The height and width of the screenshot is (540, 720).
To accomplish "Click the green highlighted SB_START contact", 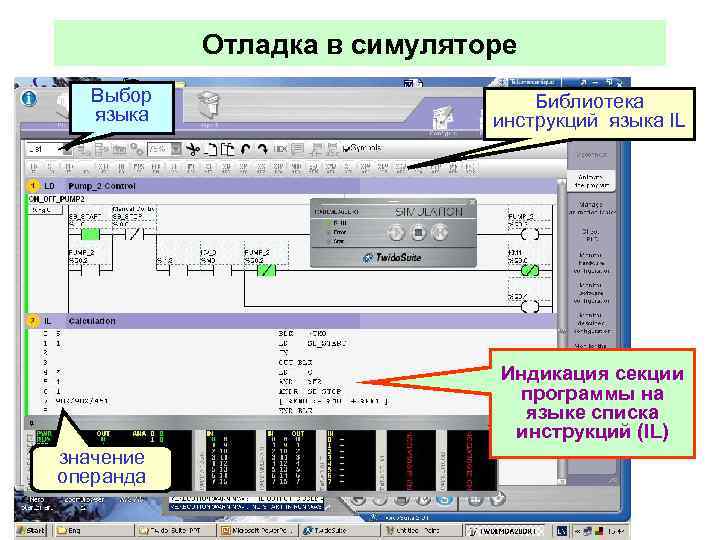I will (90, 234).
